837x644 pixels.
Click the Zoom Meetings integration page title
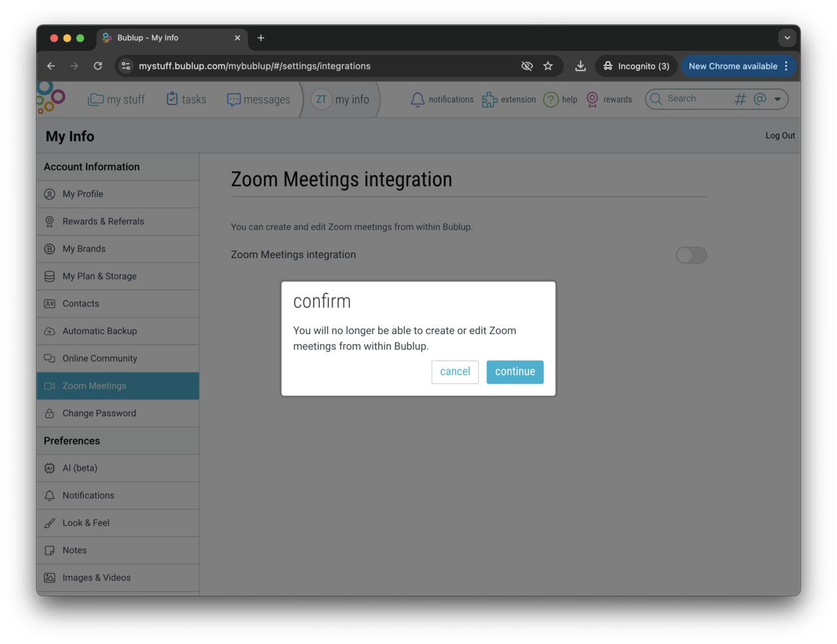coord(341,179)
